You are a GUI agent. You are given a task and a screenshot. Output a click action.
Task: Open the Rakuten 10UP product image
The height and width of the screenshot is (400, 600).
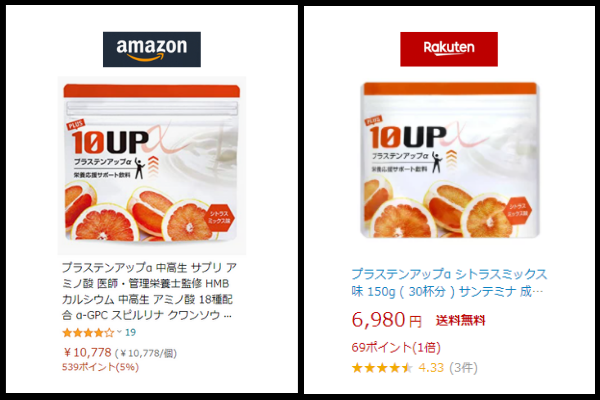pos(450,160)
